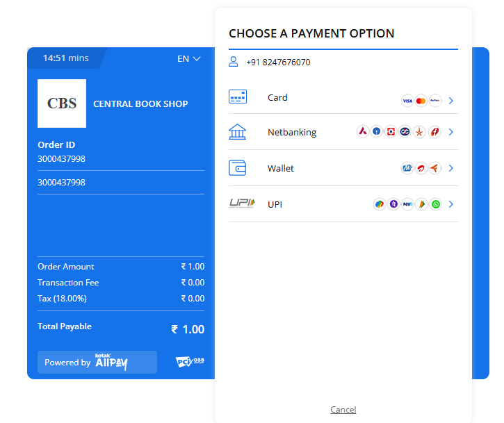Click the 3000437998 value under Order ID heading
Screen dimensions: 504x423
click(61, 159)
